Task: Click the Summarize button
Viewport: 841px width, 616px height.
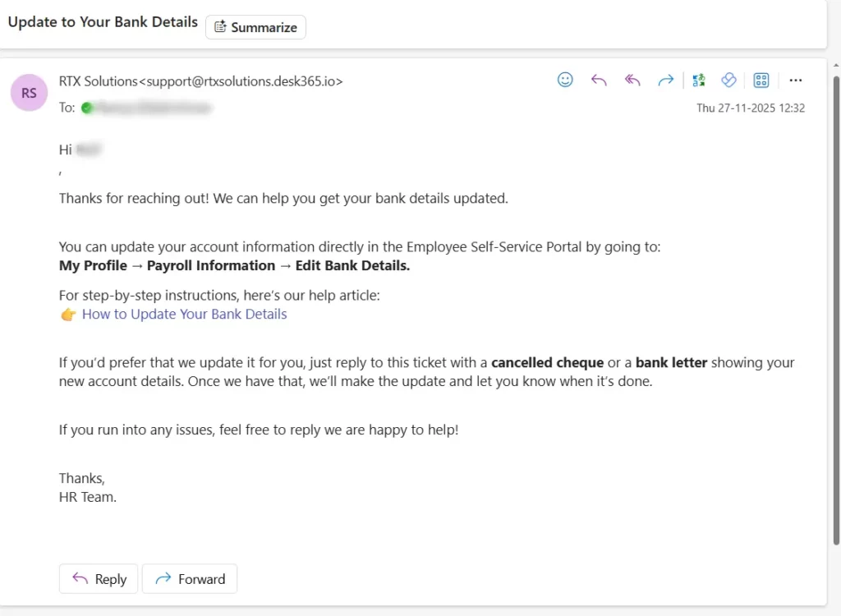Action: click(255, 27)
